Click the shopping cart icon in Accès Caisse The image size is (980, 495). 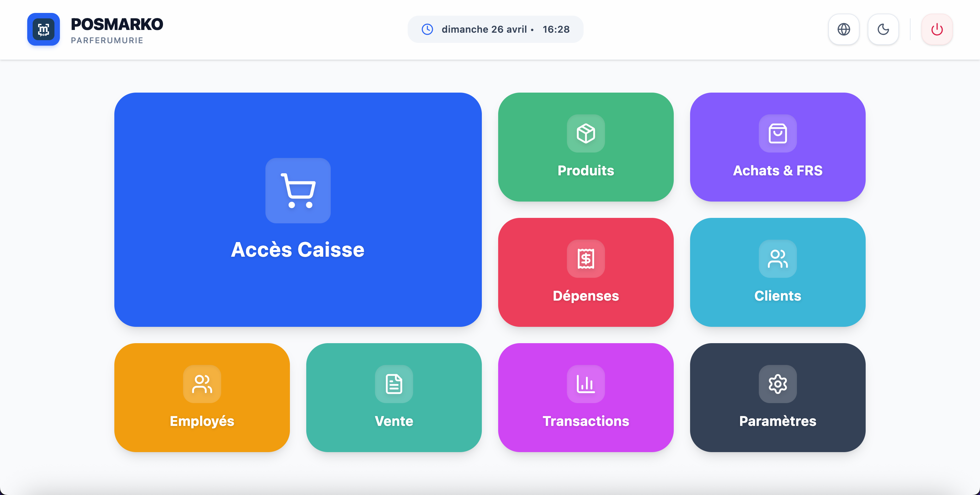click(298, 190)
